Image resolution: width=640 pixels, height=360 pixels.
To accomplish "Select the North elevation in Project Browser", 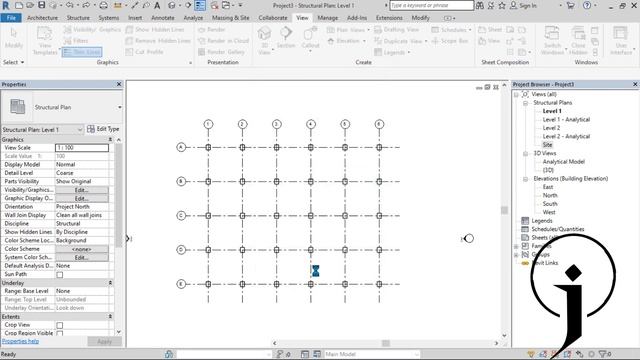I will point(550,196).
